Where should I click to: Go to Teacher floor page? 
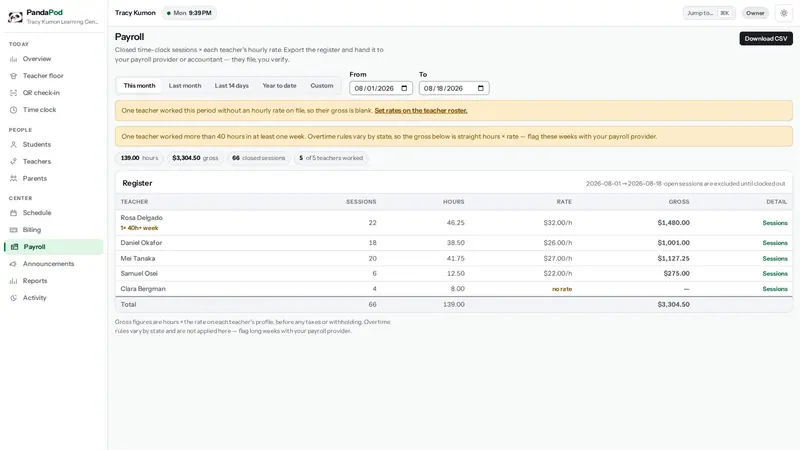click(x=43, y=76)
